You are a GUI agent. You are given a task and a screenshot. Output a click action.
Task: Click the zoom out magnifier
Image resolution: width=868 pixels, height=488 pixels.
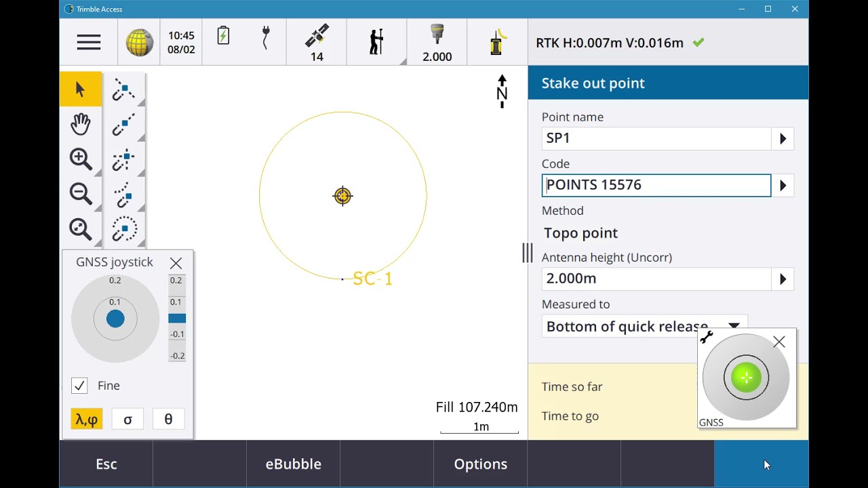81,194
